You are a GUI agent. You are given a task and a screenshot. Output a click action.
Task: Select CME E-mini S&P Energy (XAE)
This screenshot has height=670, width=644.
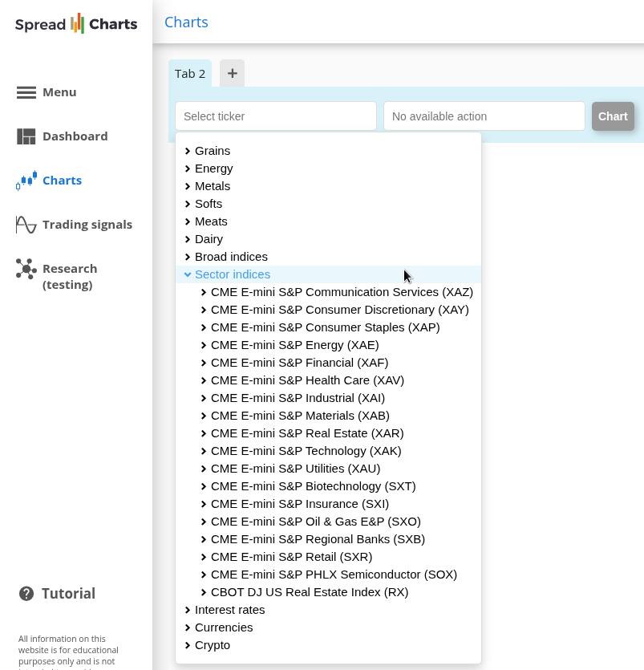point(294,345)
